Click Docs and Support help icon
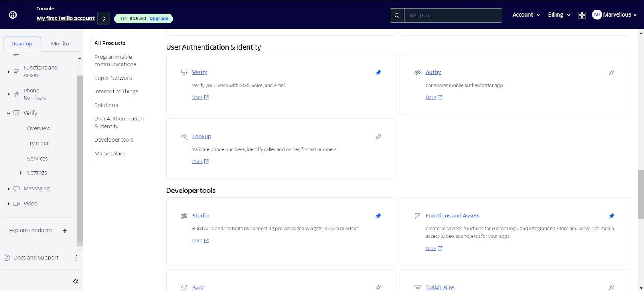This screenshot has height=291, width=644. pos(7,258)
